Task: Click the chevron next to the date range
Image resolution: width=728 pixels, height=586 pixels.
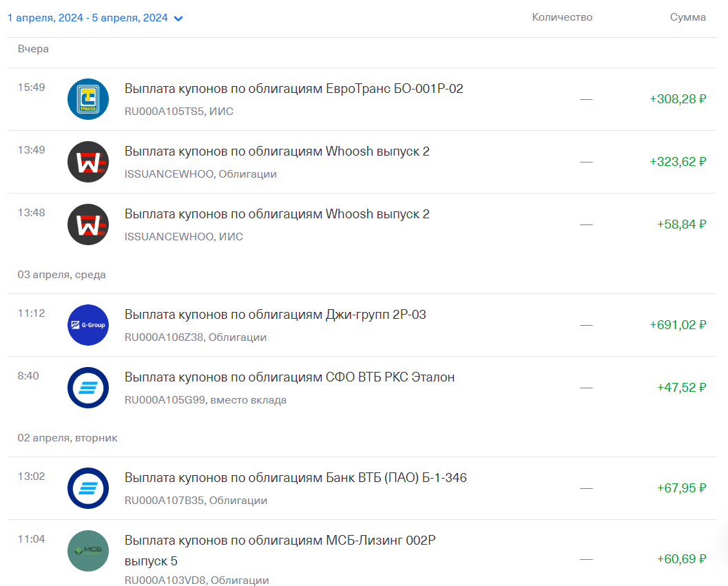Action: tap(178, 19)
